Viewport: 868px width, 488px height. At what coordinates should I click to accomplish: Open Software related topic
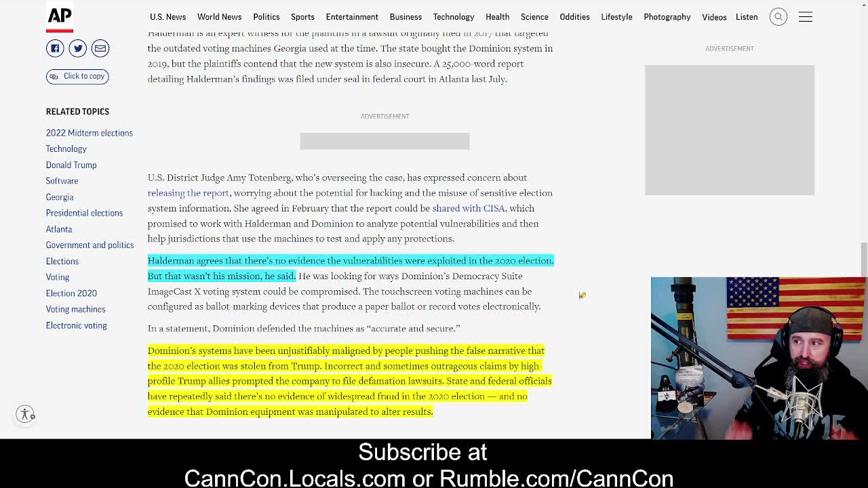click(x=62, y=181)
